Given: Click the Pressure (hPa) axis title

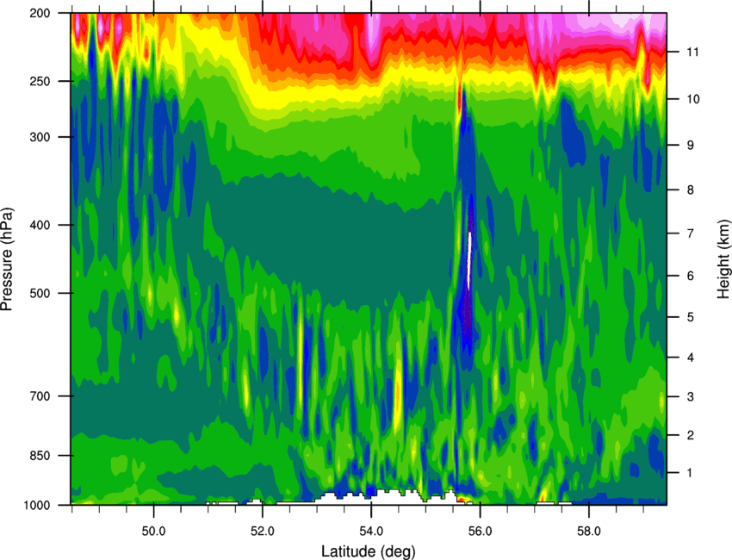Looking at the screenshot, I should click(7, 258).
